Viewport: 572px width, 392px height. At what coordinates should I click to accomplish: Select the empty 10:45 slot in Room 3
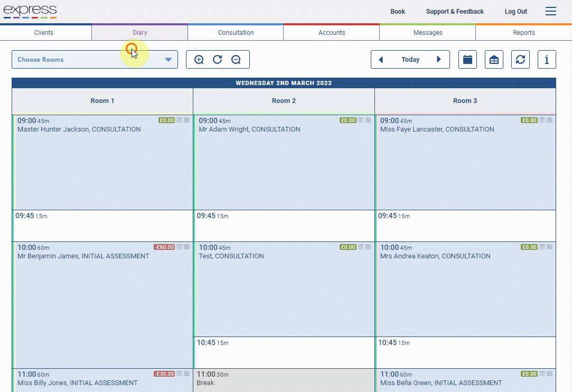[x=466, y=352]
